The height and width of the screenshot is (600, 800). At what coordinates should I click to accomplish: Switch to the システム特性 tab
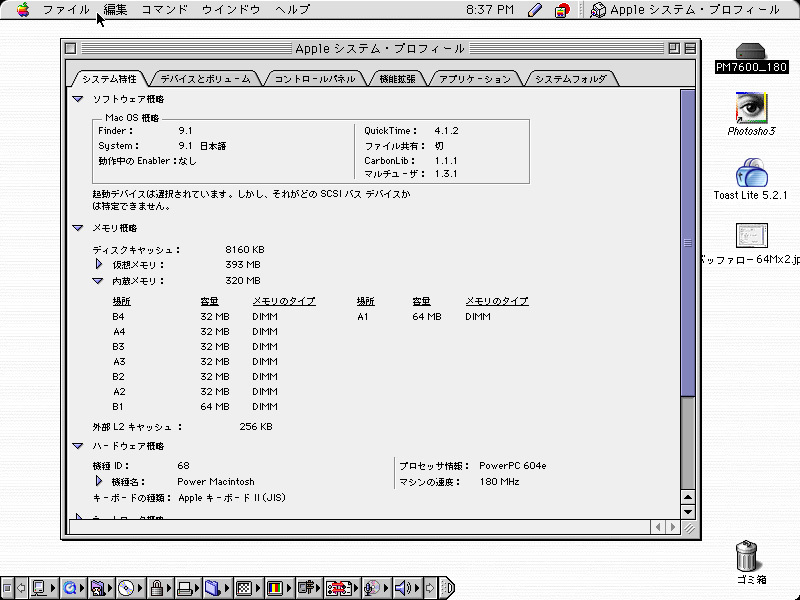[x=110, y=79]
